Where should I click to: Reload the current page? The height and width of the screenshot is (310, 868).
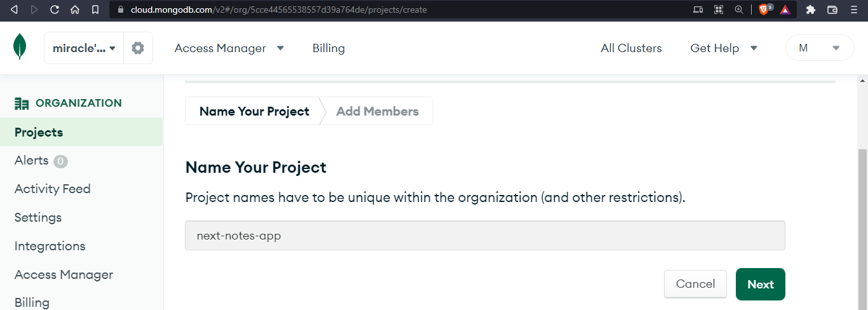(55, 10)
